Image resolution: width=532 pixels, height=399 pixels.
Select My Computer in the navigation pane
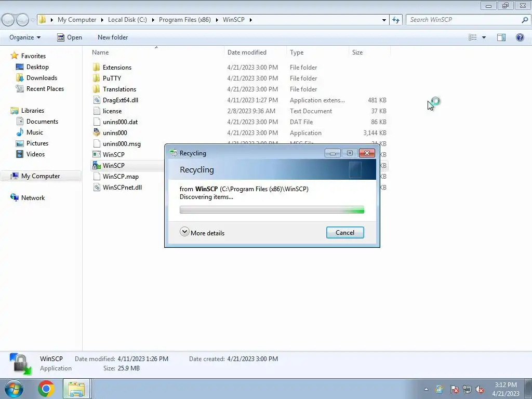41,176
